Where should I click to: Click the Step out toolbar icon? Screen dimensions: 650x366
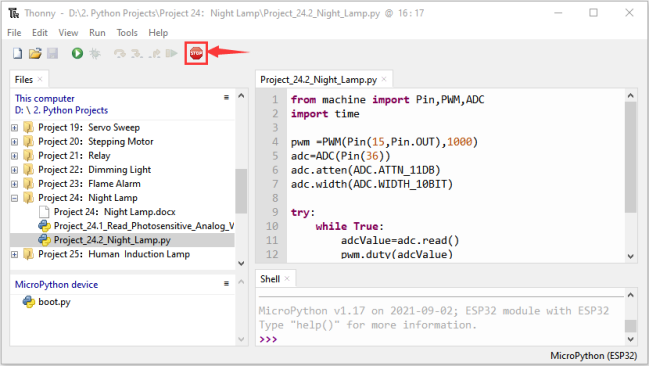click(155, 53)
